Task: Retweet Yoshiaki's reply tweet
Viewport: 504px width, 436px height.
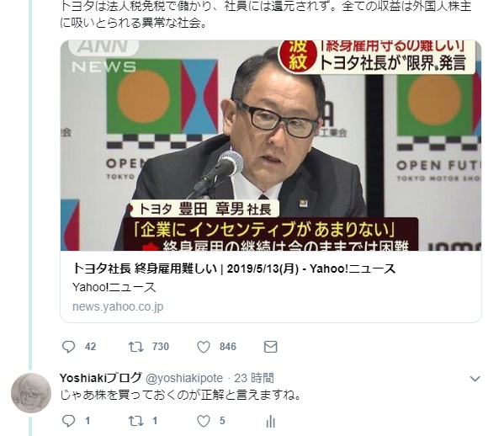Action: coord(136,421)
